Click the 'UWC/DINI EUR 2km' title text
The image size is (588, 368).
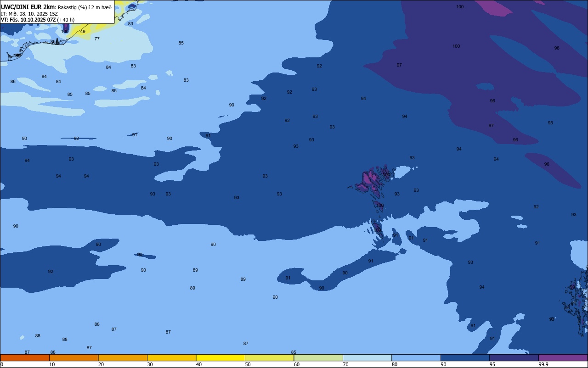point(28,7)
